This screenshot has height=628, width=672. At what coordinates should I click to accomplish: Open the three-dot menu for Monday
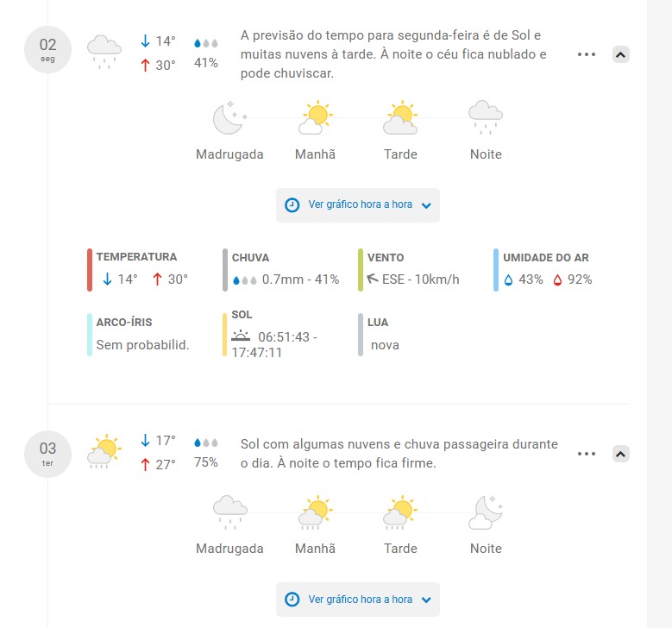click(x=587, y=54)
